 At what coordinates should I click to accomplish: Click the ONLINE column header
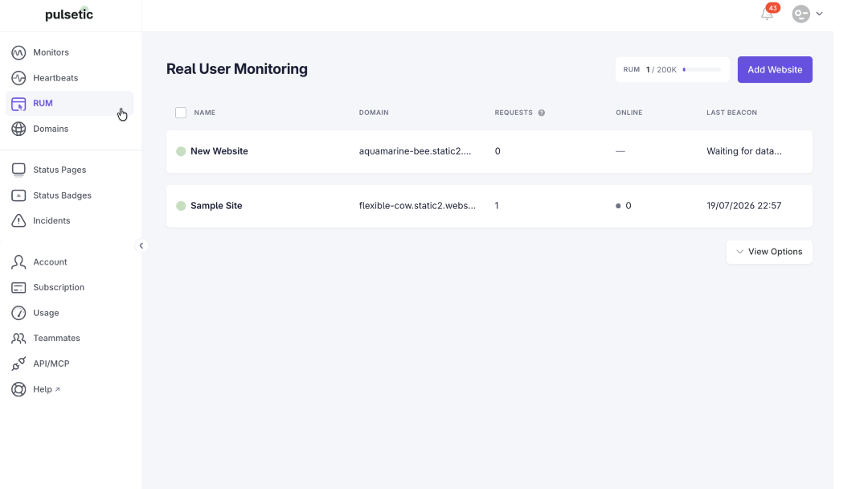coord(628,113)
